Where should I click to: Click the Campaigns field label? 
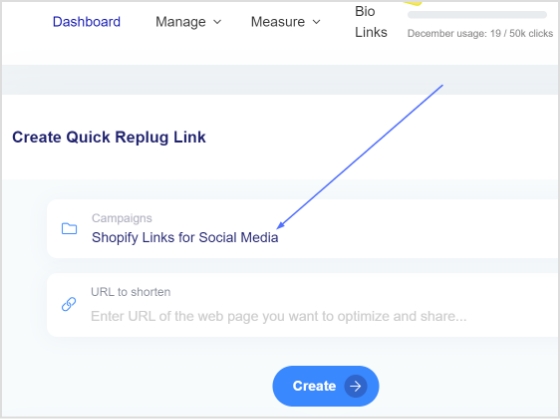click(x=122, y=218)
